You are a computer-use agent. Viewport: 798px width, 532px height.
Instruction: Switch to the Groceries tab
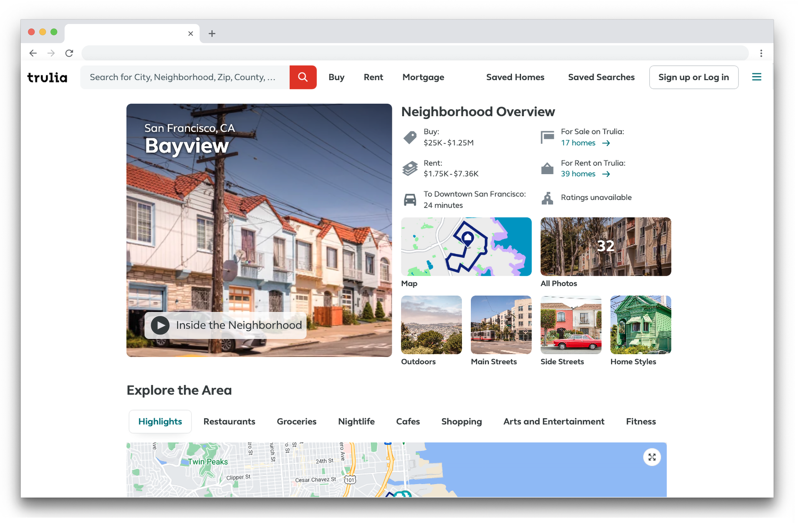coord(297,421)
